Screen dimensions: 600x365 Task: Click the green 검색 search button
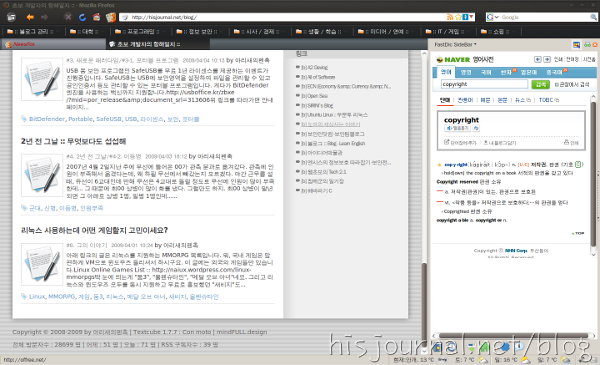click(x=540, y=84)
